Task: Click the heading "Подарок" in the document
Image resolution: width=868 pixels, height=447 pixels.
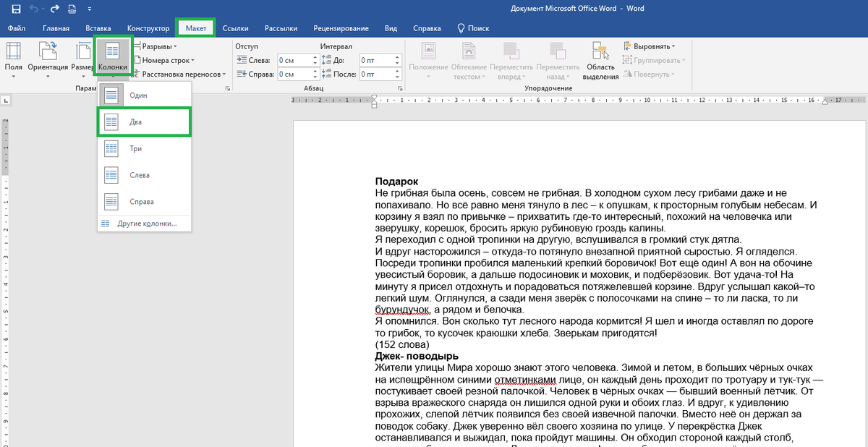Action: pyautogui.click(x=397, y=182)
